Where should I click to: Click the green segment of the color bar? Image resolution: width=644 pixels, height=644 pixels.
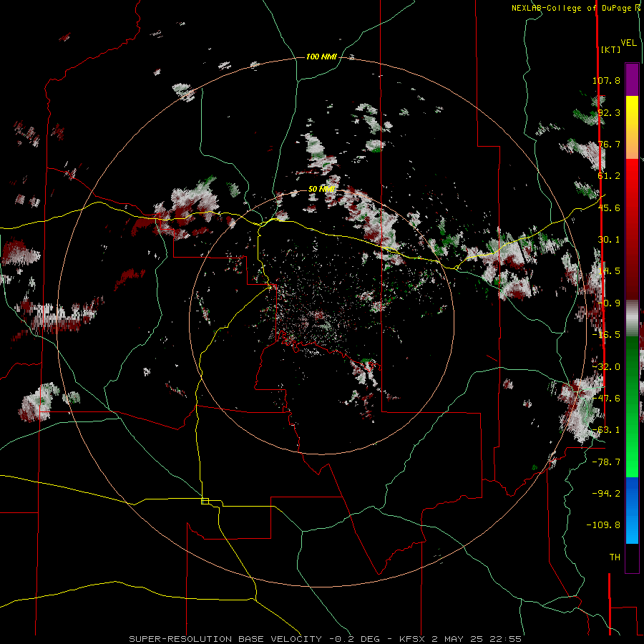(x=632, y=406)
